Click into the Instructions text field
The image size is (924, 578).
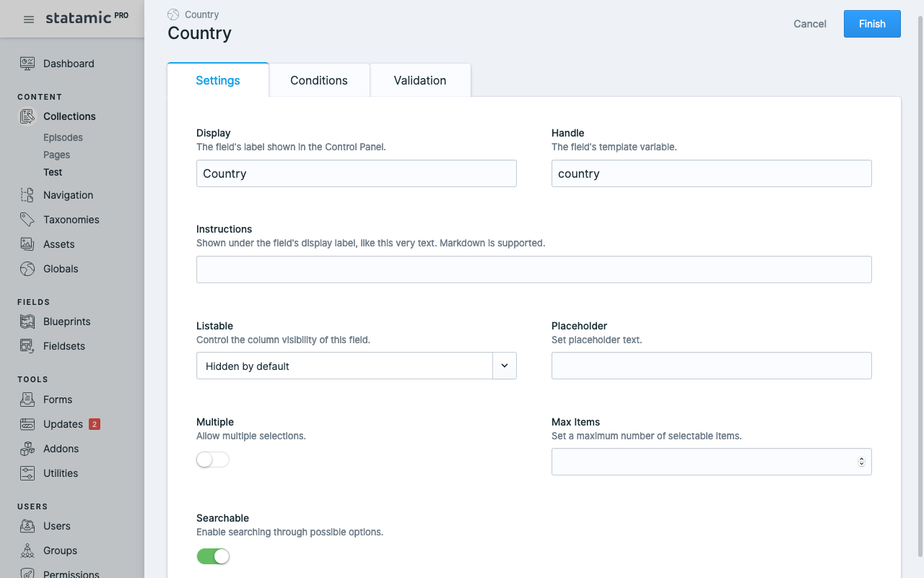point(534,269)
